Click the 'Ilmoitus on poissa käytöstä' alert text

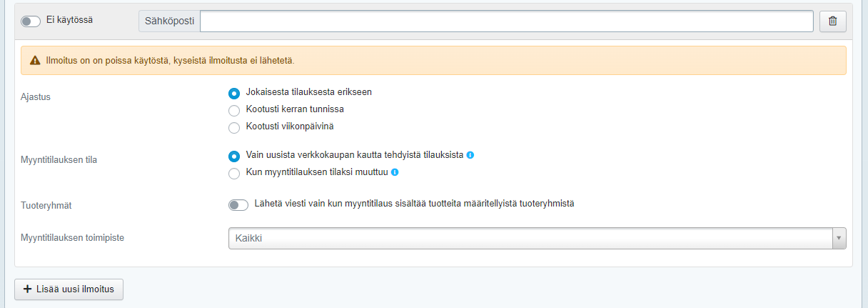click(170, 61)
